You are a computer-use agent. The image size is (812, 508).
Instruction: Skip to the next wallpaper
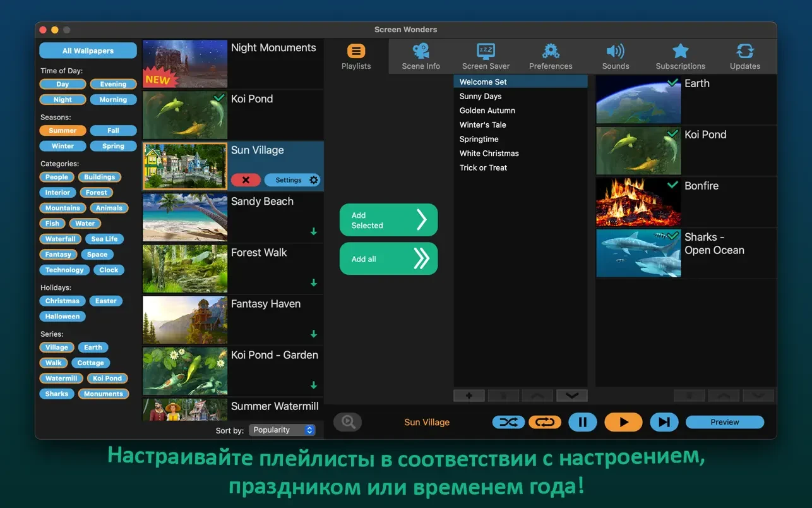[664, 422]
